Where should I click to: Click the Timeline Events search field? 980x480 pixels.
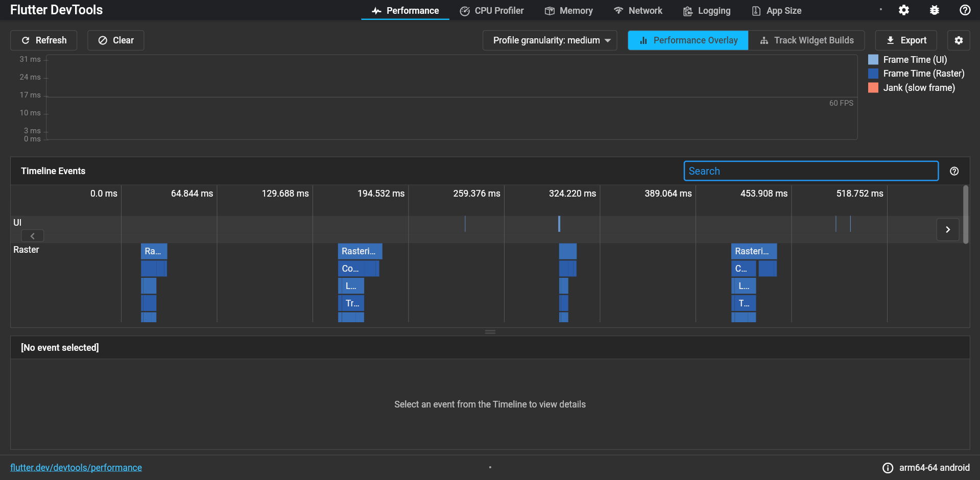(x=810, y=171)
